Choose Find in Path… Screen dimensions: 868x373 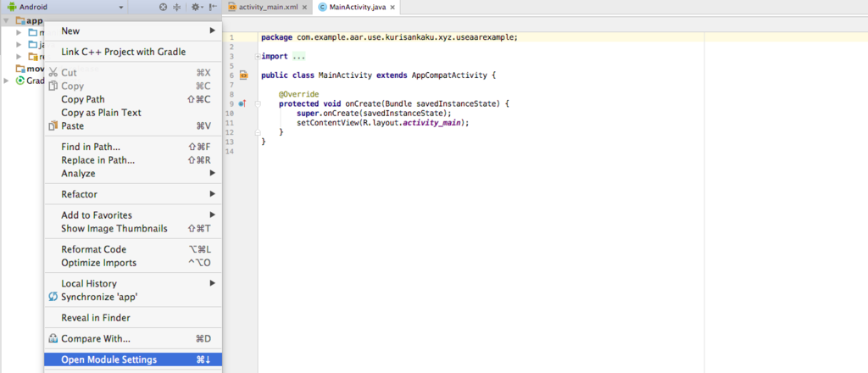[133, 147]
